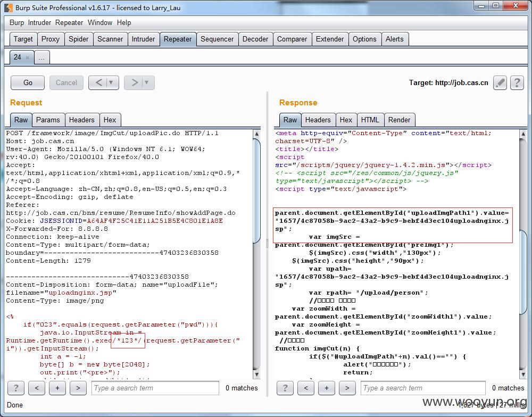Click the Target: http://job.cas.cn label
The width and height of the screenshot is (532, 417).
[448, 83]
